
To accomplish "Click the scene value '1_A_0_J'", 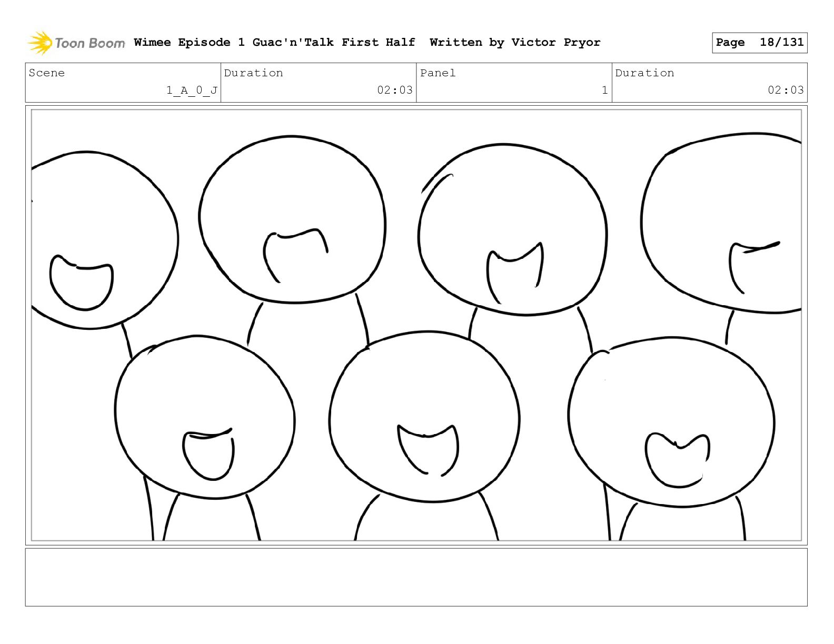I will pyautogui.click(x=192, y=90).
